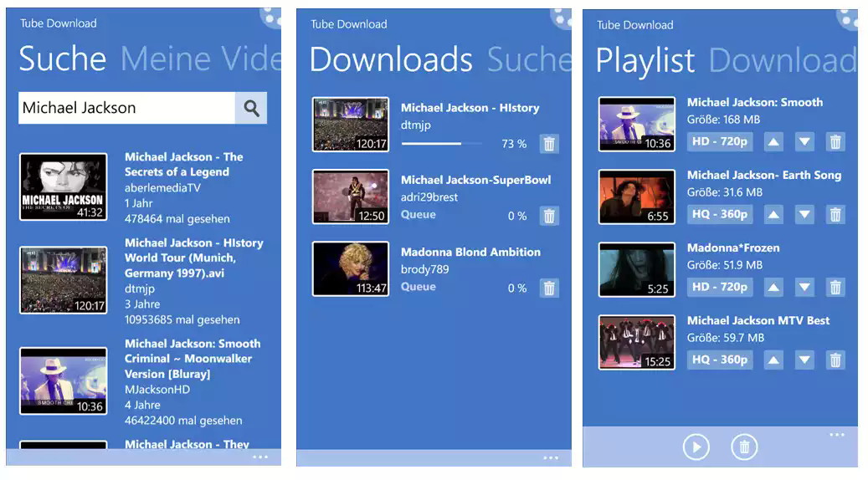The height and width of the screenshot is (480, 868).
Task: Remove Madonna*Frozen from the playlist
Action: (835, 287)
